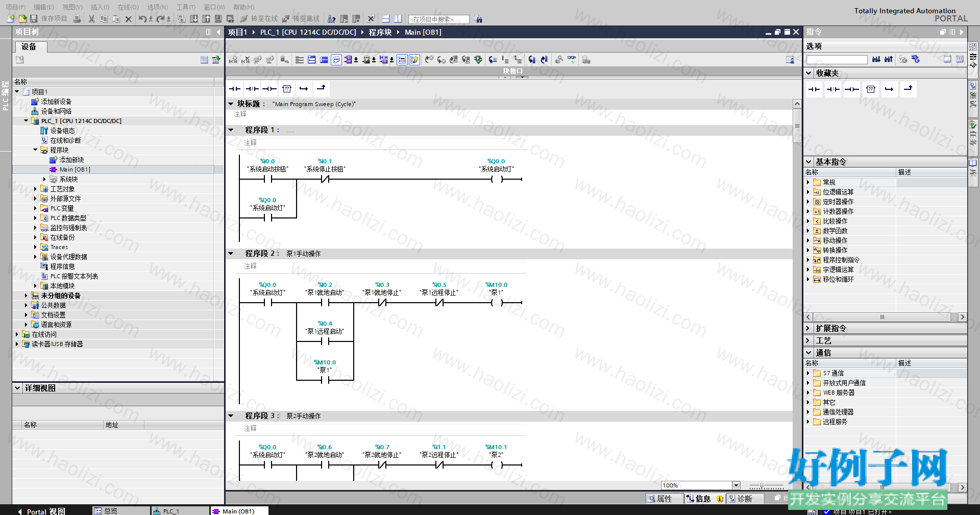This screenshot has width=980, height=515.
Task: Click the print icon in main toolbar
Action: pyautogui.click(x=77, y=19)
